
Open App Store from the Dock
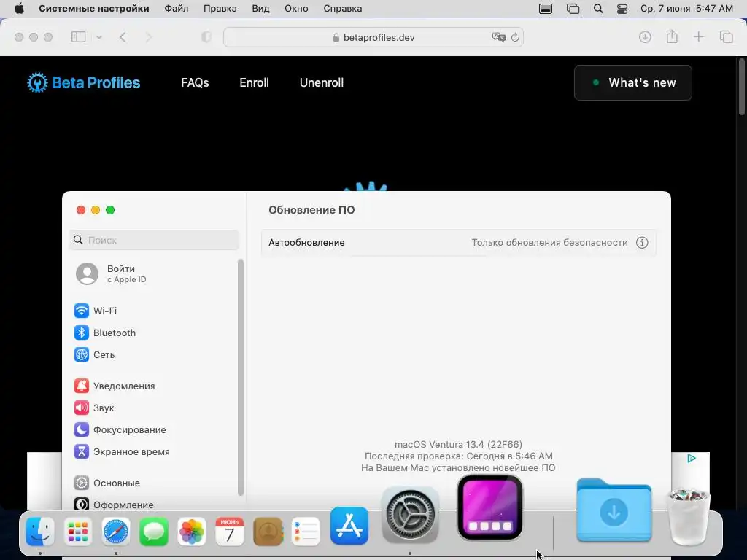[349, 526]
